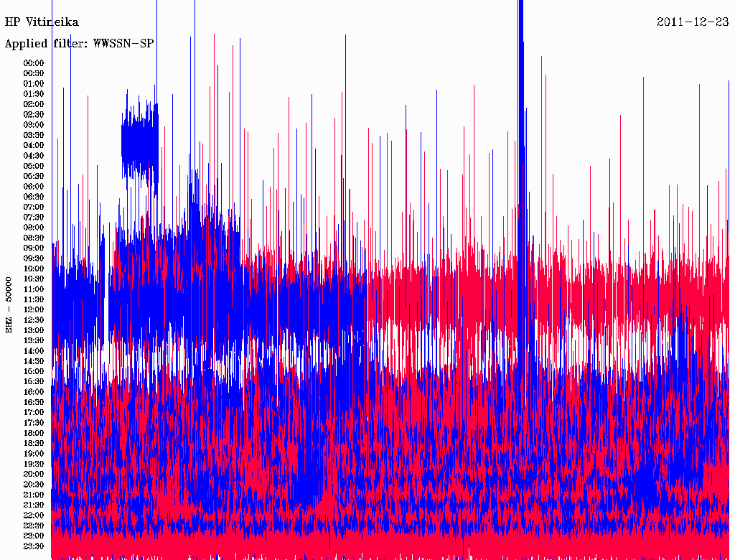Select the 10:30 time label
The width and height of the screenshot is (735, 560).
click(34, 279)
